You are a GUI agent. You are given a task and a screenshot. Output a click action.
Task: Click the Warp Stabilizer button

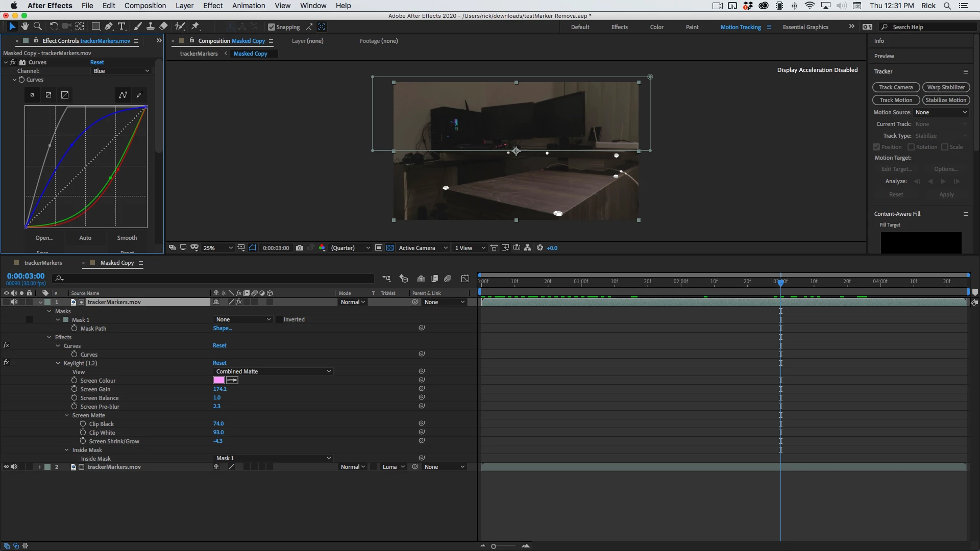[946, 87]
